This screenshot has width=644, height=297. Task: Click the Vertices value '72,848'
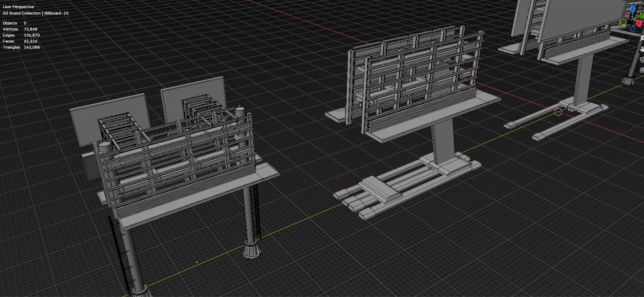click(31, 29)
